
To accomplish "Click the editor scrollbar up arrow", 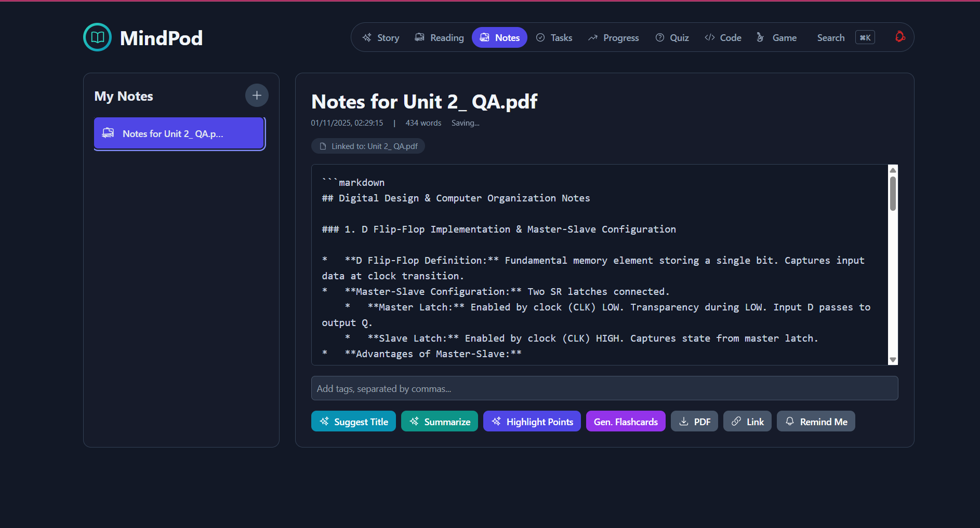I will point(893,170).
